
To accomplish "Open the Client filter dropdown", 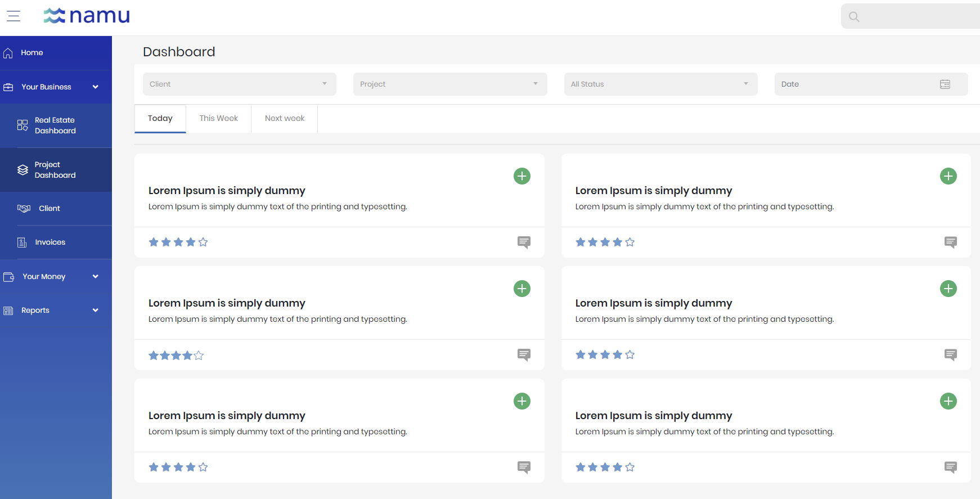I will 240,84.
